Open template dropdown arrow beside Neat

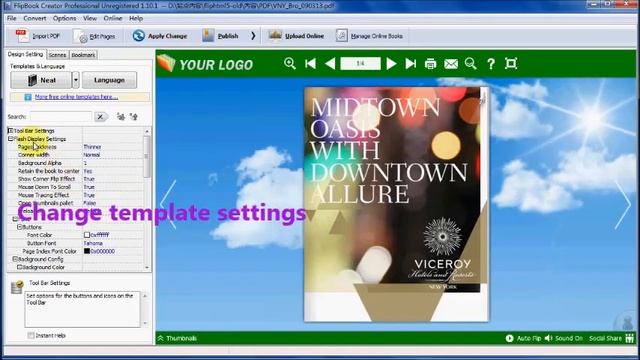click(x=76, y=80)
